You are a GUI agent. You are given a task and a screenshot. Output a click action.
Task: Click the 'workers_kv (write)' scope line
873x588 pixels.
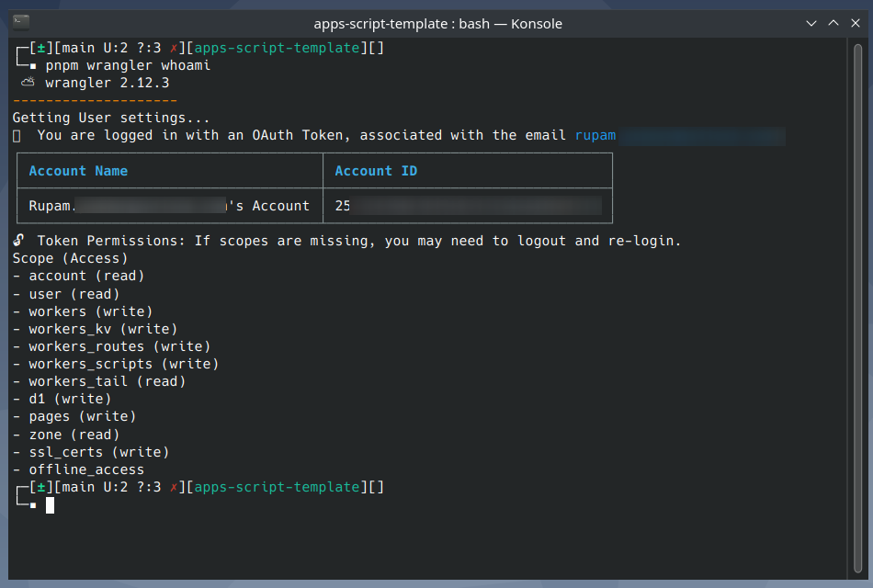point(96,329)
